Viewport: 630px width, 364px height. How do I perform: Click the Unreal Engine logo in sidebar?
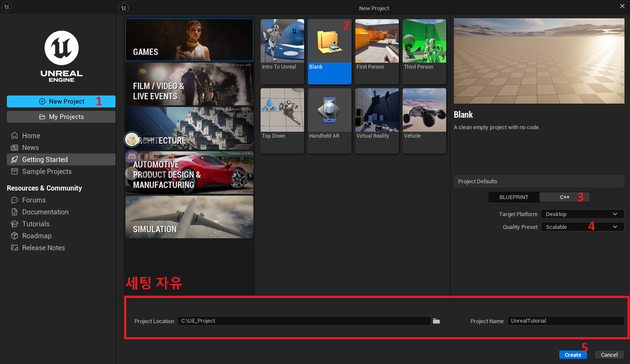tap(62, 56)
